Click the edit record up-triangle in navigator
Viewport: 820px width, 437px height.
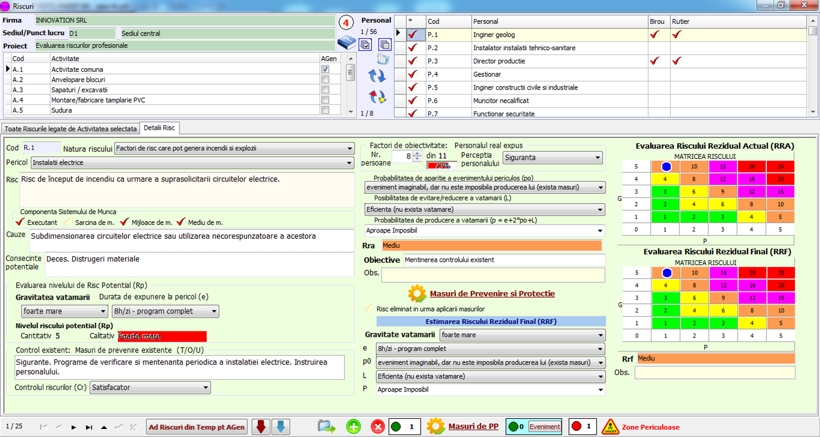pos(104,427)
